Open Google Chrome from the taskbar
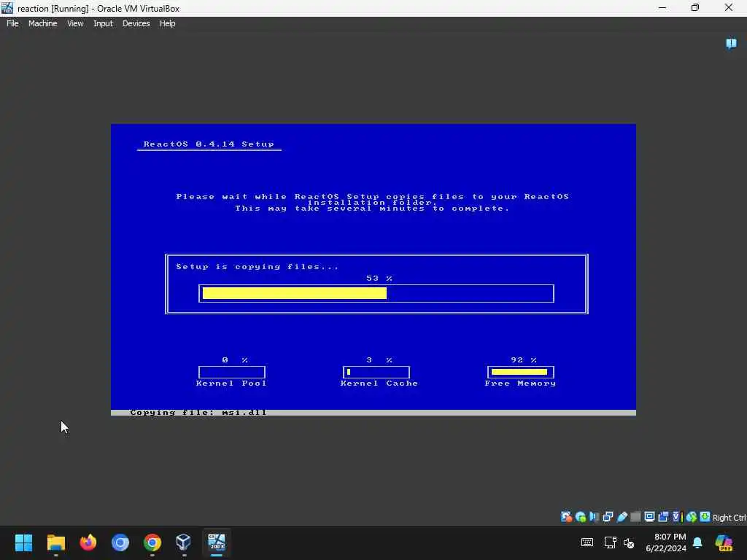This screenshot has height=560, width=747. point(152,542)
